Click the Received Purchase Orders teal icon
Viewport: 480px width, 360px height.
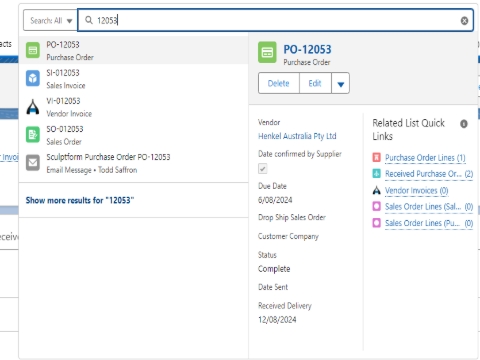(376, 174)
